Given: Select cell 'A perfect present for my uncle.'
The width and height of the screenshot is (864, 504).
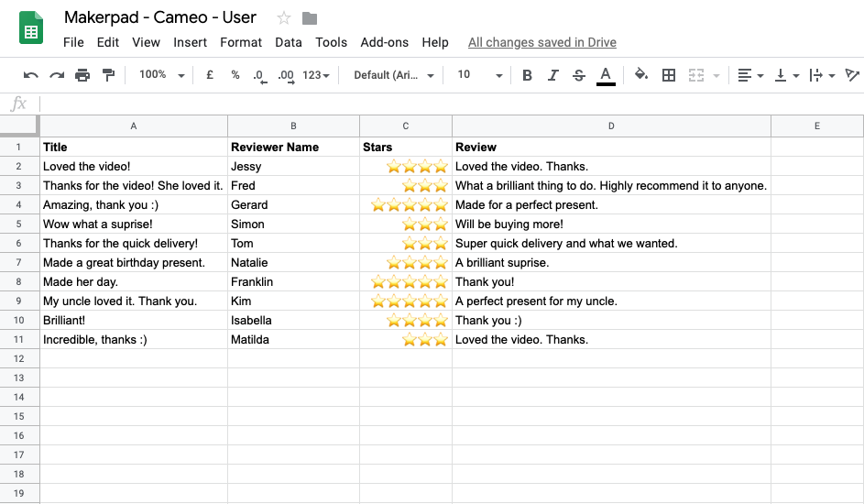Looking at the screenshot, I should [611, 301].
